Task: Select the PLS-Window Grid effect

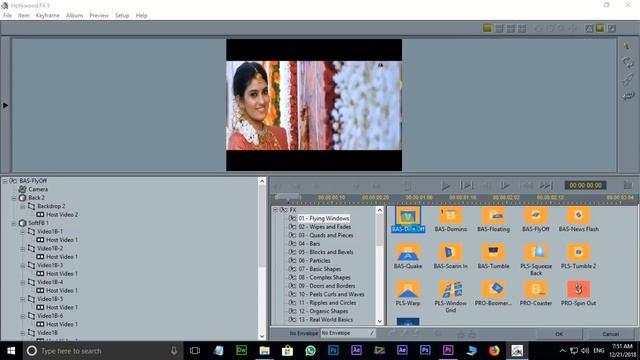Action: click(x=451, y=289)
